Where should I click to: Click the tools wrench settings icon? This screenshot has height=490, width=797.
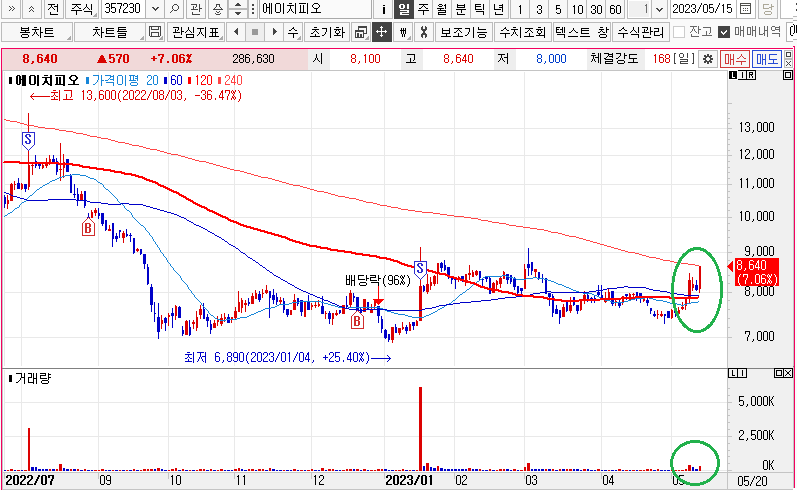point(423,33)
